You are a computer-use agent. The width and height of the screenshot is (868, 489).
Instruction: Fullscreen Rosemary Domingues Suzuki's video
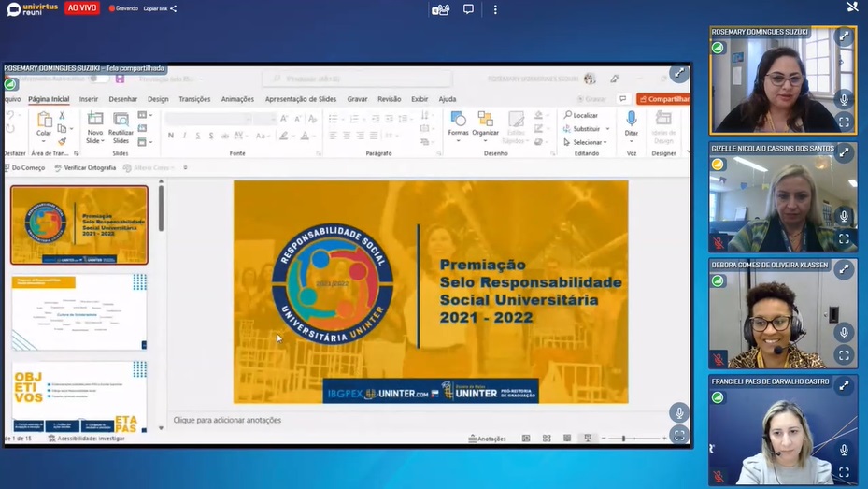(x=845, y=122)
